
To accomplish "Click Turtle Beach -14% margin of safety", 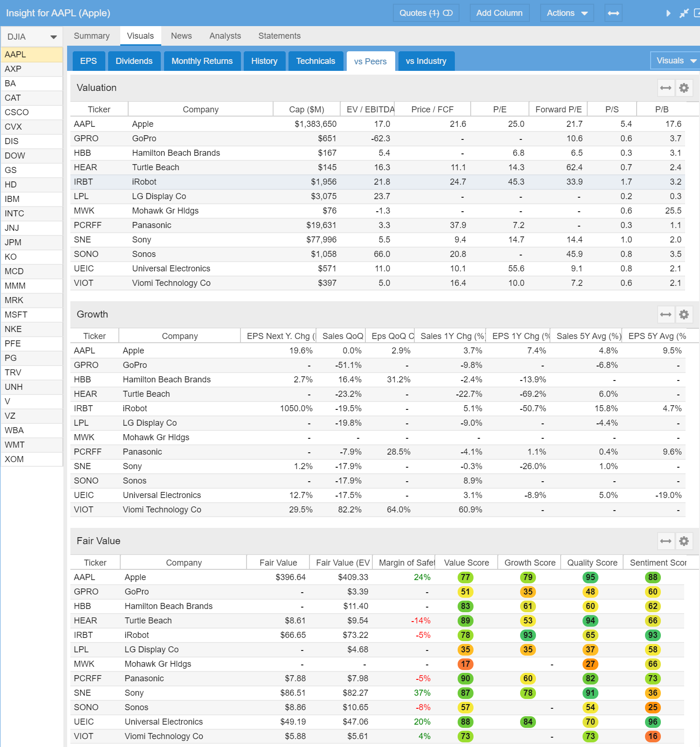I will click(421, 621).
